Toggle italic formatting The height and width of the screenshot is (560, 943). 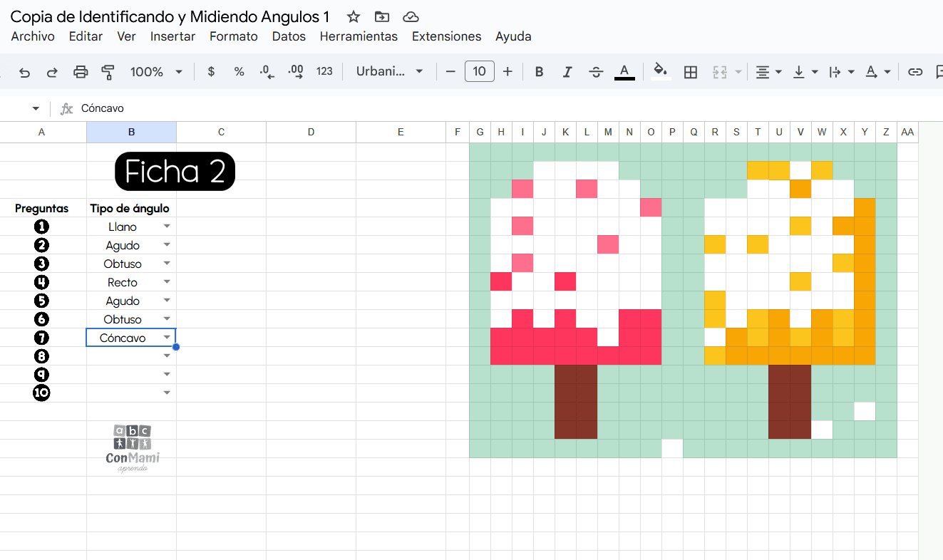[567, 71]
